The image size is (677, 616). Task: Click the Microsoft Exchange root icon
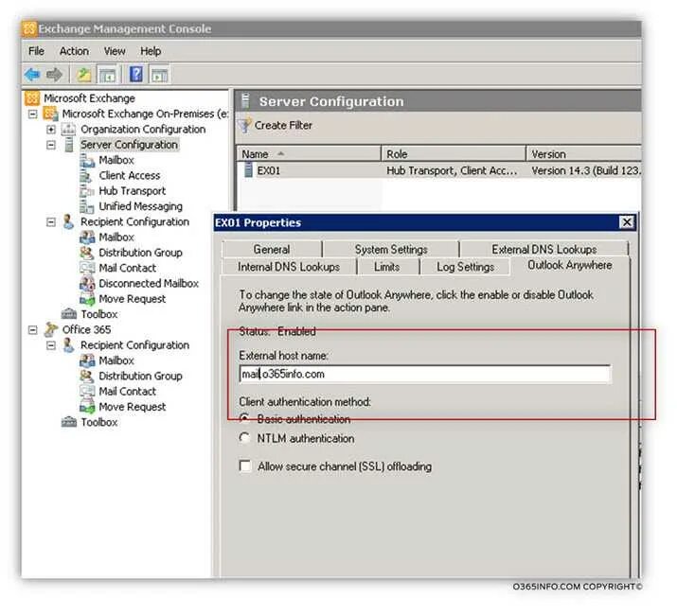(x=32, y=98)
